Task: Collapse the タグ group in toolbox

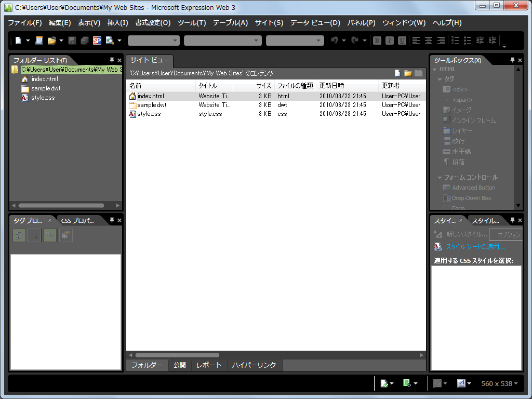Action: [x=440, y=79]
